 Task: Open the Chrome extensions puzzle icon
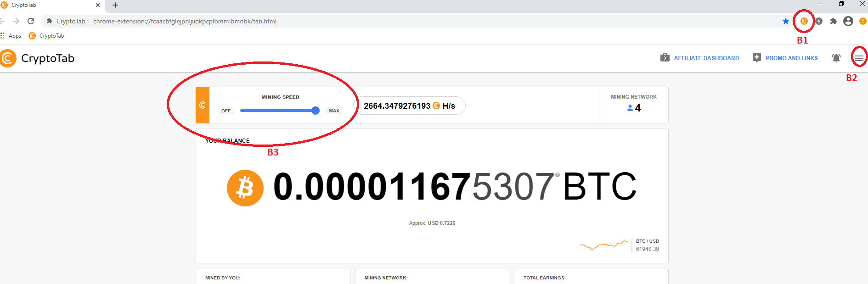coord(834,21)
